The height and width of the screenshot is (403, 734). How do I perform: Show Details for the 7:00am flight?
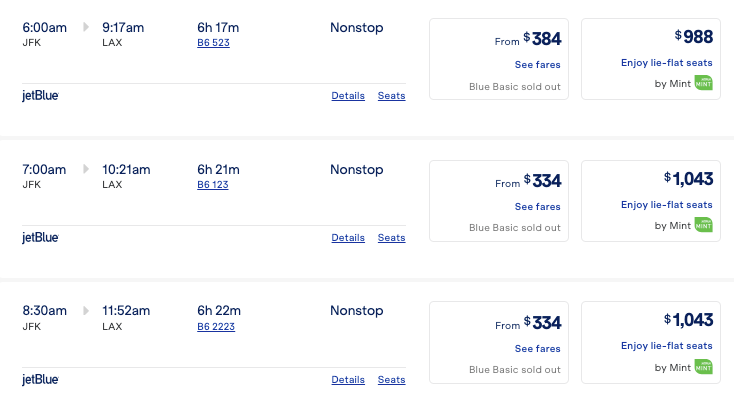(348, 238)
